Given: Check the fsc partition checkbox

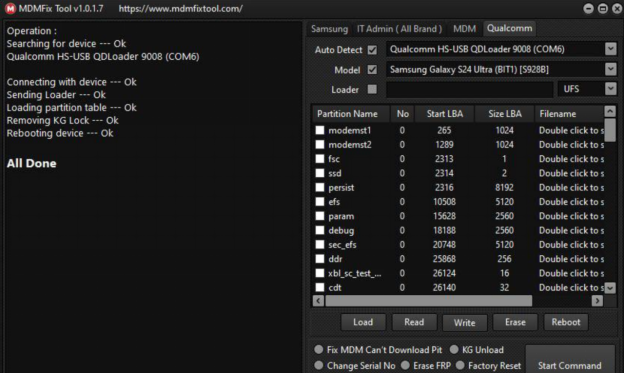Looking at the screenshot, I should point(320,159).
